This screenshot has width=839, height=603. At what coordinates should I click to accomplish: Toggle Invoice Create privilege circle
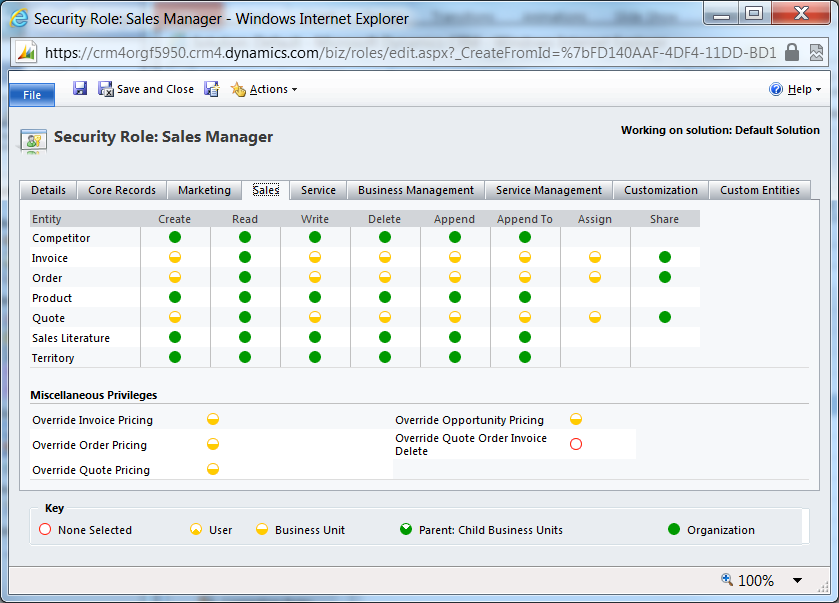(175, 257)
